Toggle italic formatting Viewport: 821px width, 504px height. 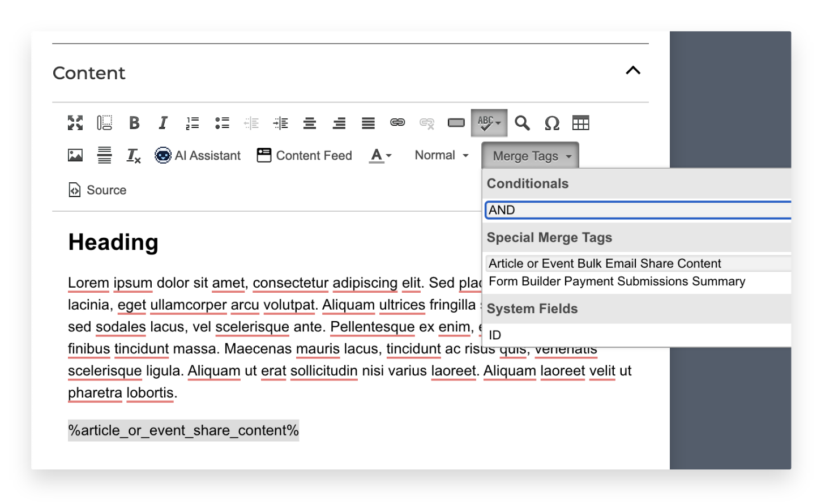[163, 122]
